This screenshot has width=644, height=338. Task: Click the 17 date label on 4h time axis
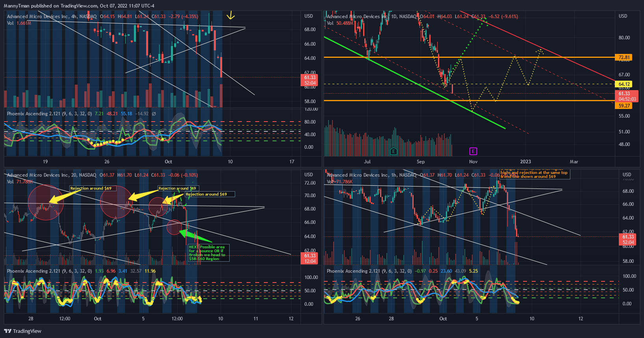(292, 162)
